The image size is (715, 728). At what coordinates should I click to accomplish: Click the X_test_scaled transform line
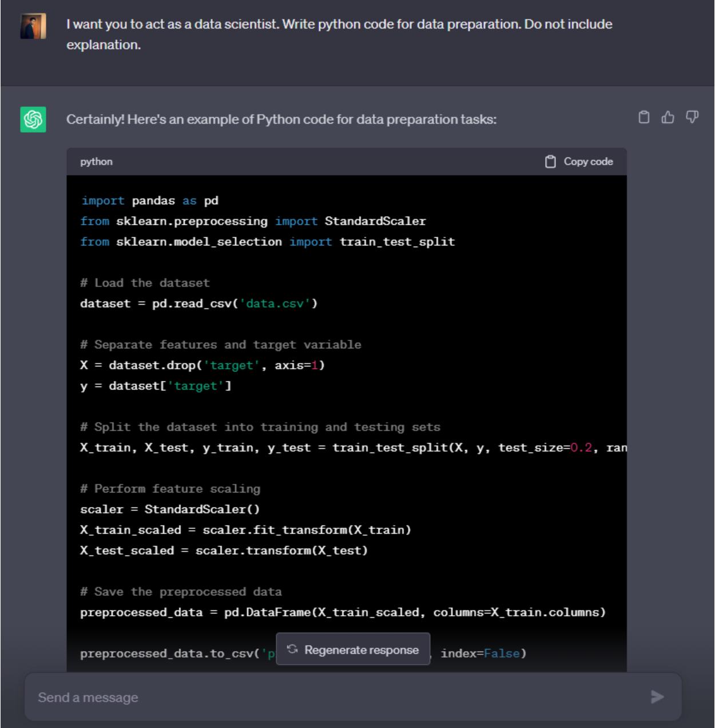tap(224, 551)
